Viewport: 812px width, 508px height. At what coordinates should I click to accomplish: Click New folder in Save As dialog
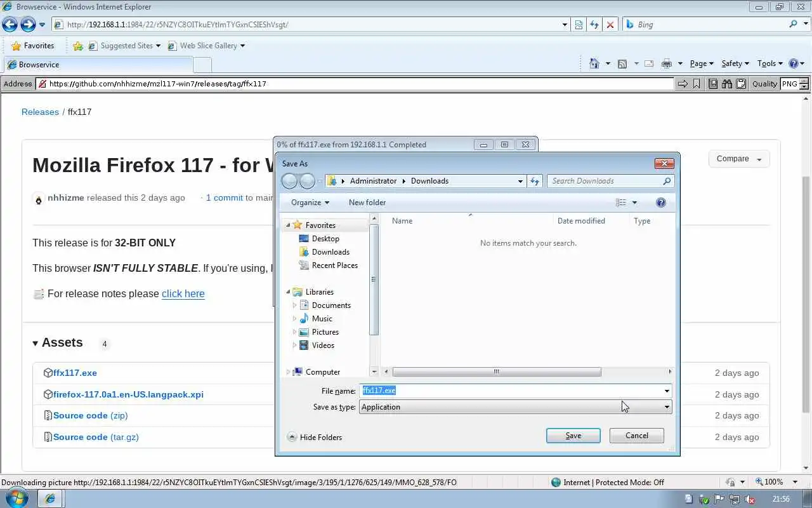point(367,203)
